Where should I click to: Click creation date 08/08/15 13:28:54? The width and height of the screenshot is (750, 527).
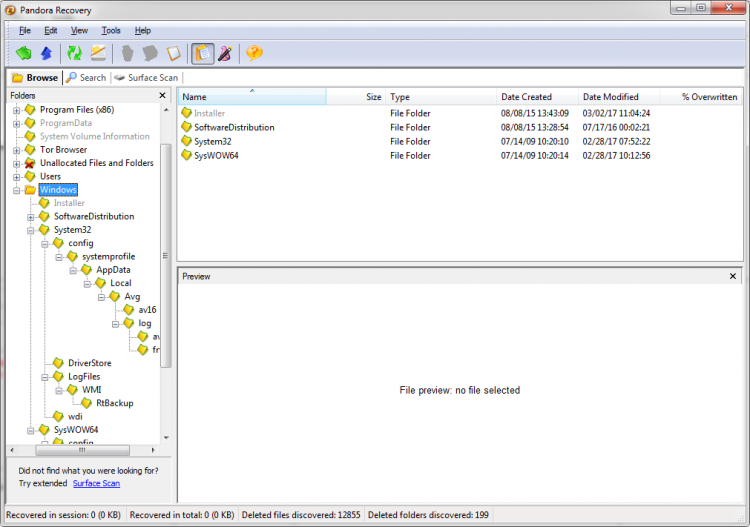535,127
